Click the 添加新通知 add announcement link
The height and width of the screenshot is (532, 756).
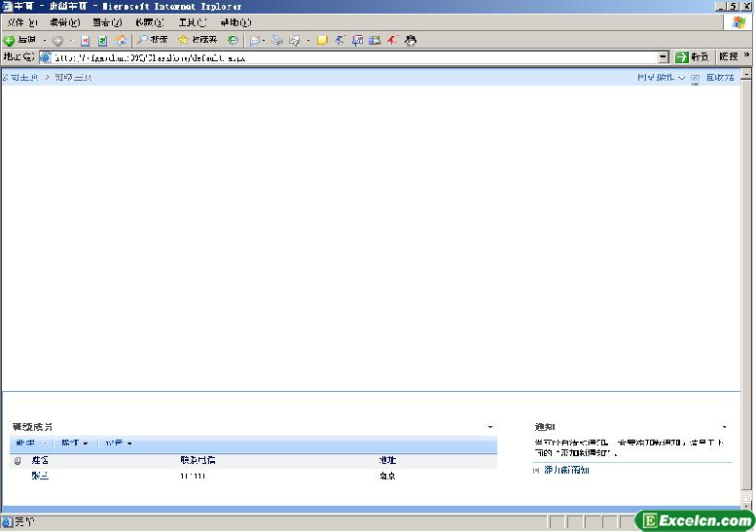coord(566,470)
